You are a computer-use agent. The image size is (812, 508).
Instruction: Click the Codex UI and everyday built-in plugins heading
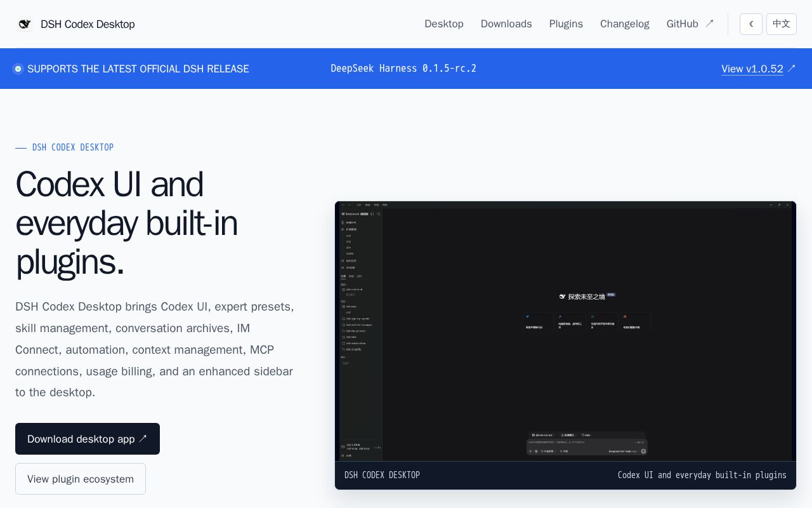click(x=127, y=223)
